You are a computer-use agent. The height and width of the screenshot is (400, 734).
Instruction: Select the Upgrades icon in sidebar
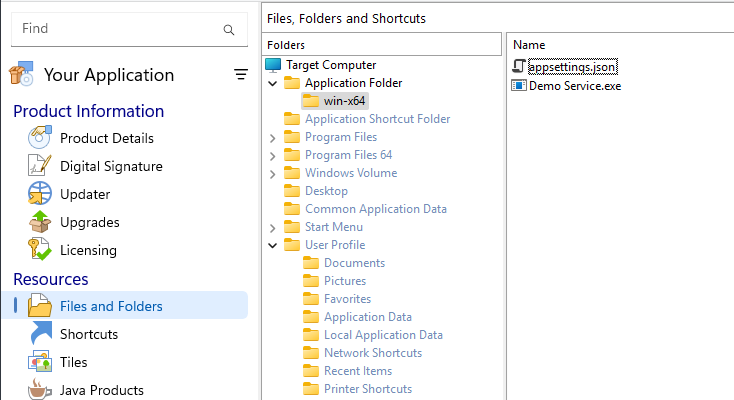pos(39,223)
